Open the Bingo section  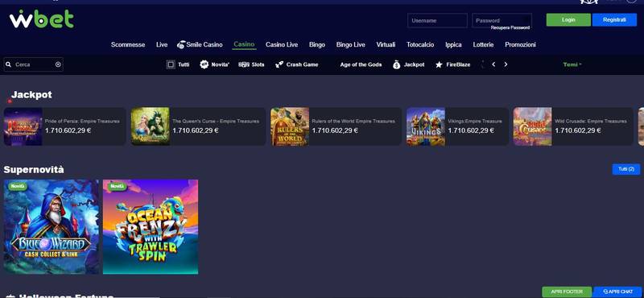317,45
